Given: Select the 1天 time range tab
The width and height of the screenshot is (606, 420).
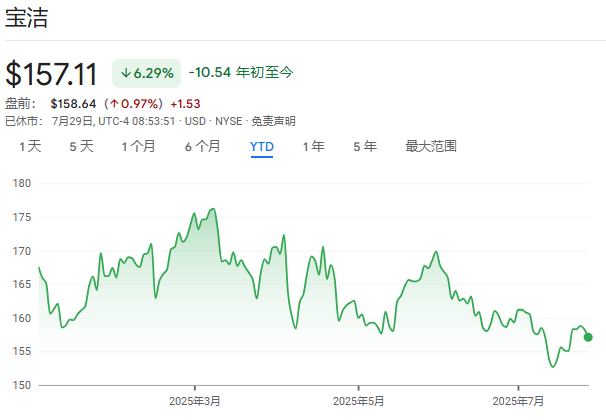Looking at the screenshot, I should [x=30, y=146].
